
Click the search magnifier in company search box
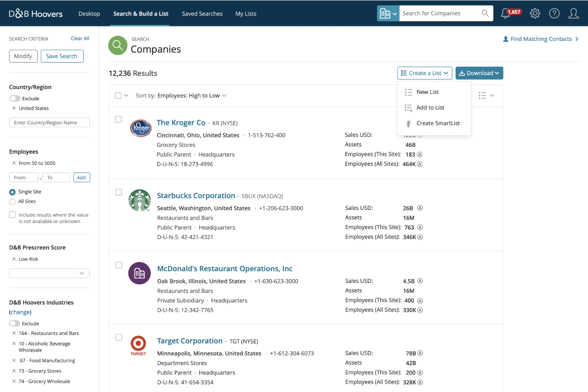(485, 13)
